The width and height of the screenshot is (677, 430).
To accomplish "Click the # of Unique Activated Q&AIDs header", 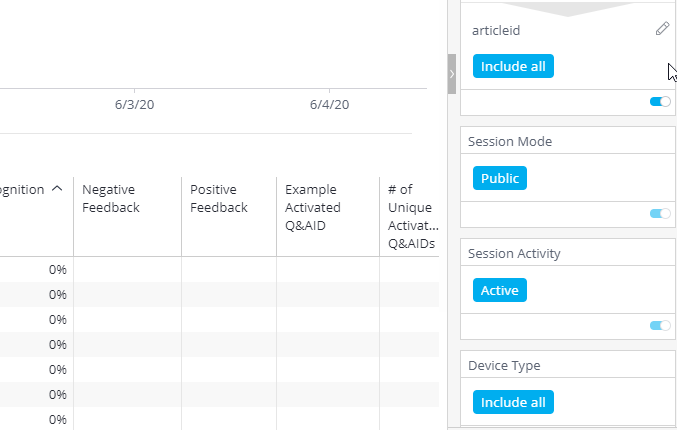I will point(411,215).
